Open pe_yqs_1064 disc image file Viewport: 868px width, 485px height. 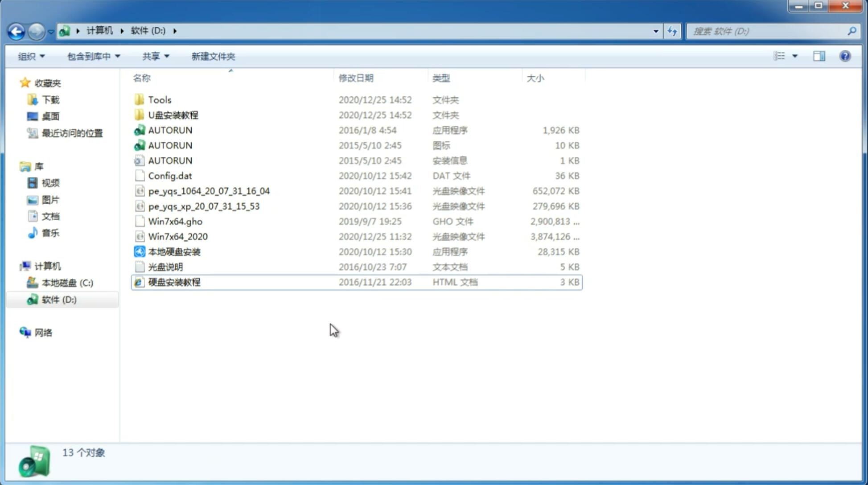click(x=209, y=191)
